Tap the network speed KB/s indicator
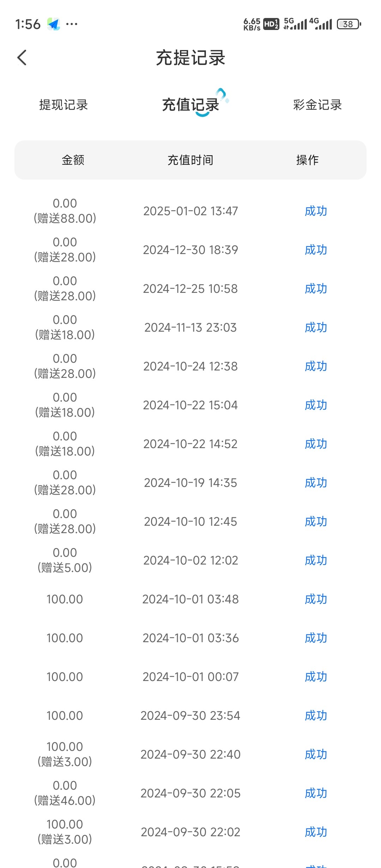The width and height of the screenshot is (381, 868). click(x=252, y=24)
